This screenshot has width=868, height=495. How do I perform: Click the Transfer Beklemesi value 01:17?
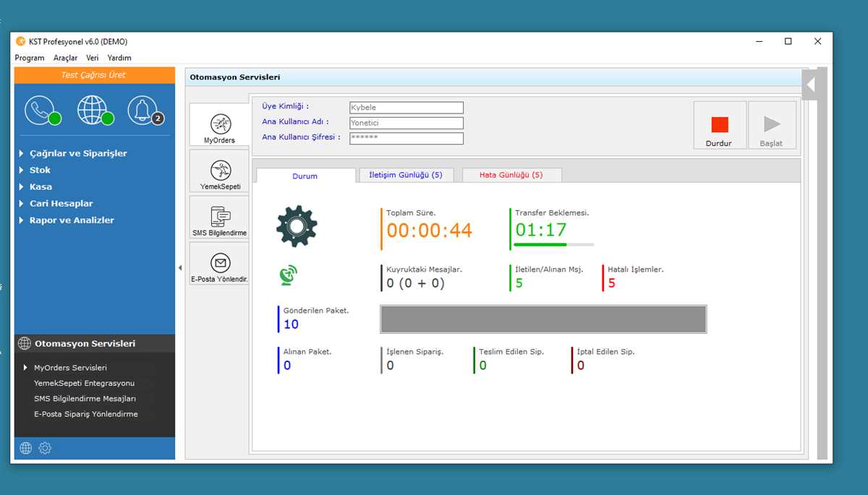point(540,230)
